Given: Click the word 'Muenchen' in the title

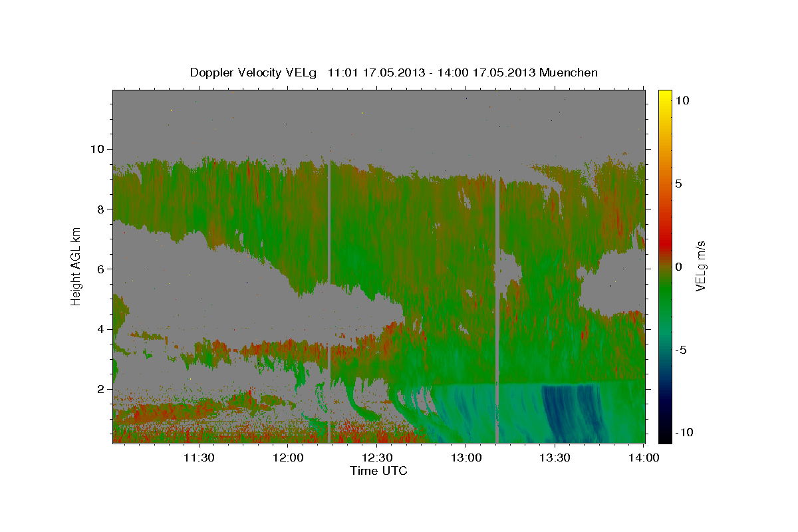Looking at the screenshot, I should 569,72.
